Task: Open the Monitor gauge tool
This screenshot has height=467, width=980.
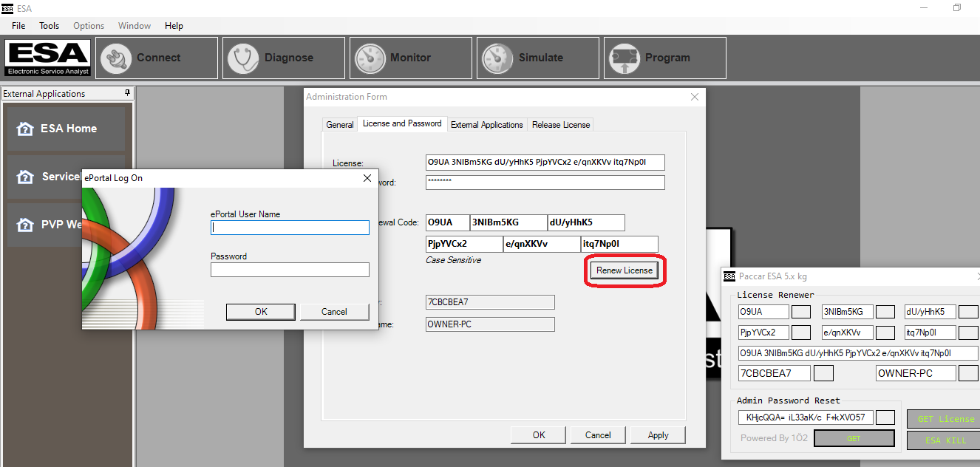Action: tap(411, 58)
